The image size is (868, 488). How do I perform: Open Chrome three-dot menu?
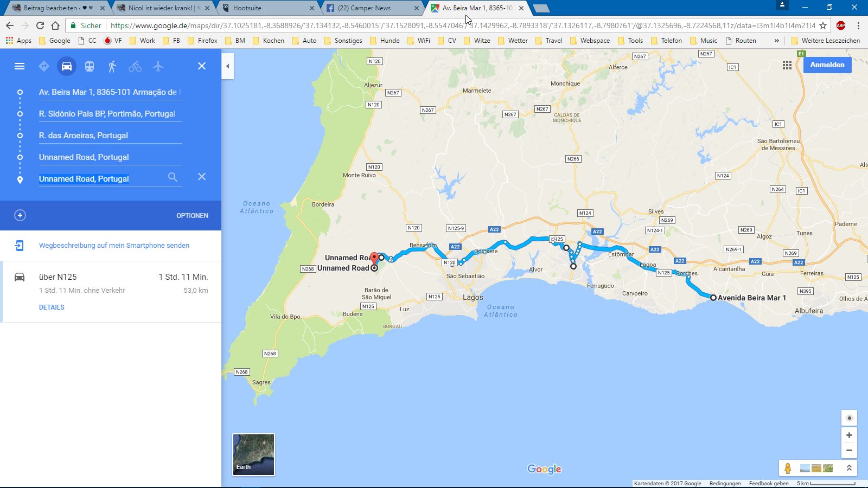858,25
